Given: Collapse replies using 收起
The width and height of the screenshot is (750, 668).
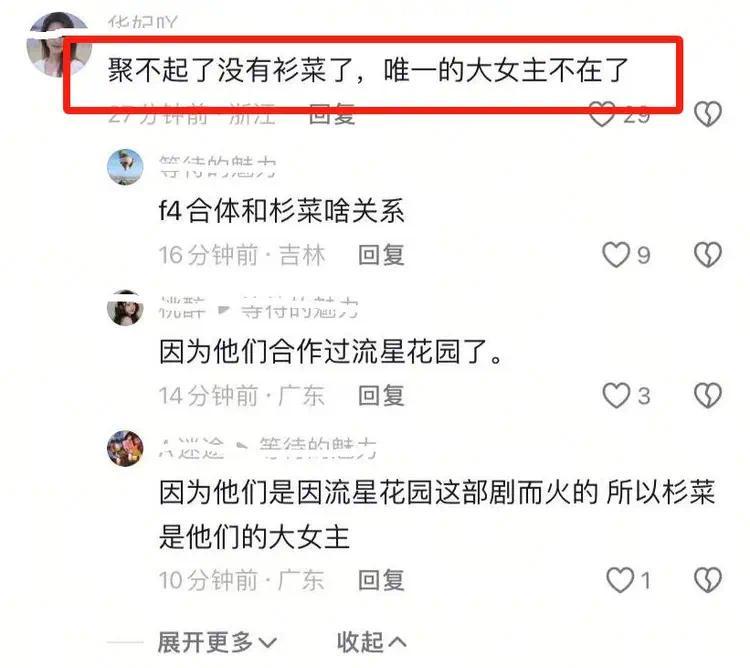Looking at the screenshot, I should point(372,642).
